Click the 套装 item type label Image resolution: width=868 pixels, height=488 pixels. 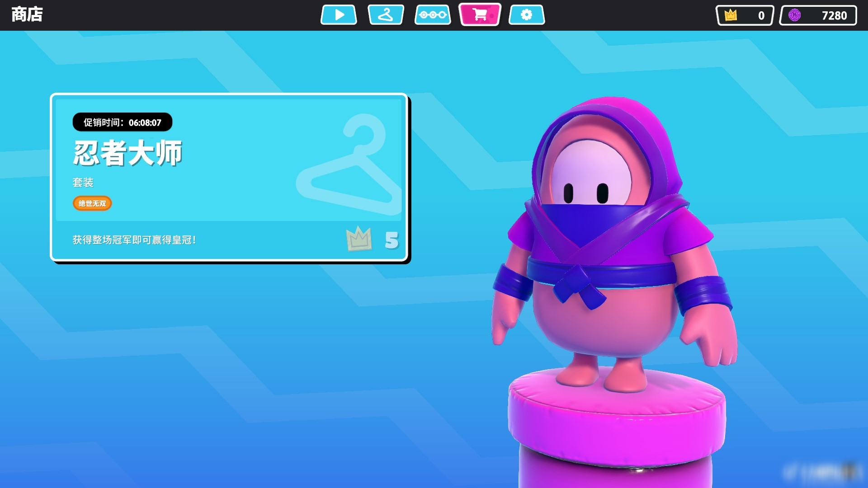click(83, 183)
